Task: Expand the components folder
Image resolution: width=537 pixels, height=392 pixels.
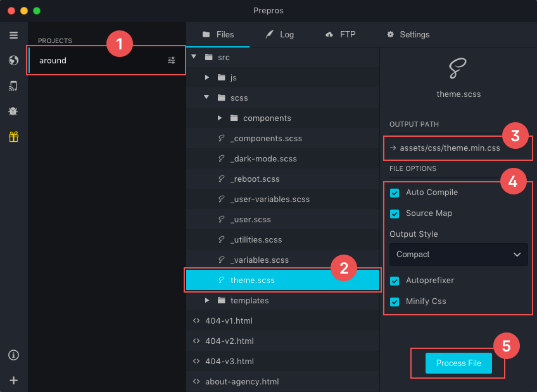Action: (219, 118)
